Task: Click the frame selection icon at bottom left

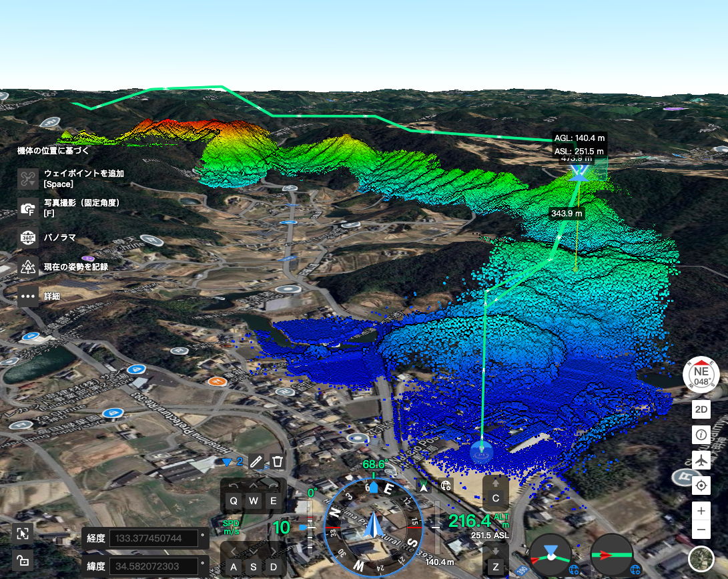Action: (22, 533)
